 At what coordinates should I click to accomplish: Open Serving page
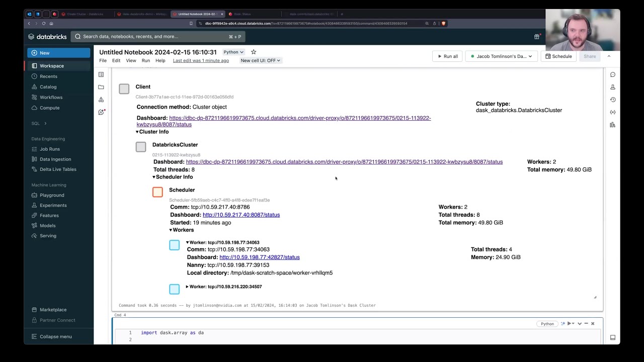tap(48, 235)
